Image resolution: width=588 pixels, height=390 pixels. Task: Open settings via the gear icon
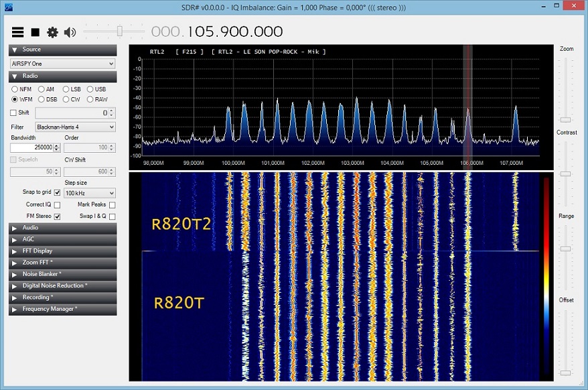tap(52, 32)
